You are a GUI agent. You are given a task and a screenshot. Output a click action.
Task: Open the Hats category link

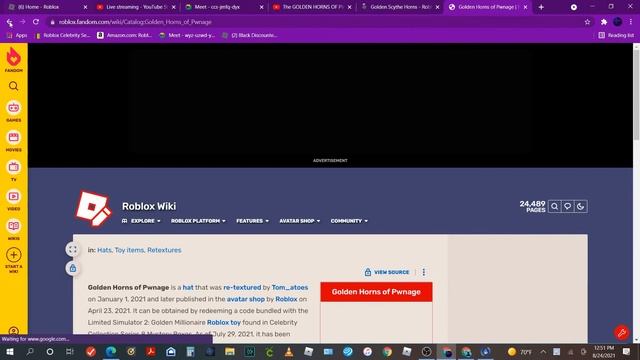pos(104,250)
